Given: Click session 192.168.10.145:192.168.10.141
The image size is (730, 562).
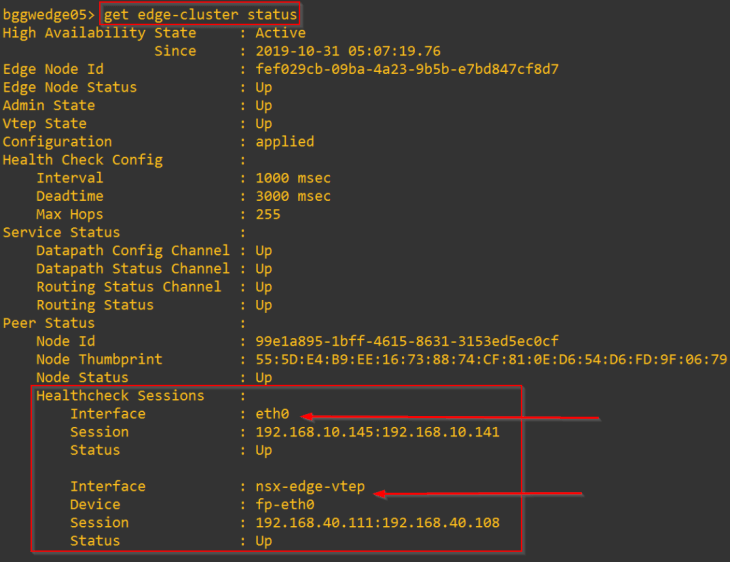Looking at the screenshot, I should pyautogui.click(x=377, y=432).
